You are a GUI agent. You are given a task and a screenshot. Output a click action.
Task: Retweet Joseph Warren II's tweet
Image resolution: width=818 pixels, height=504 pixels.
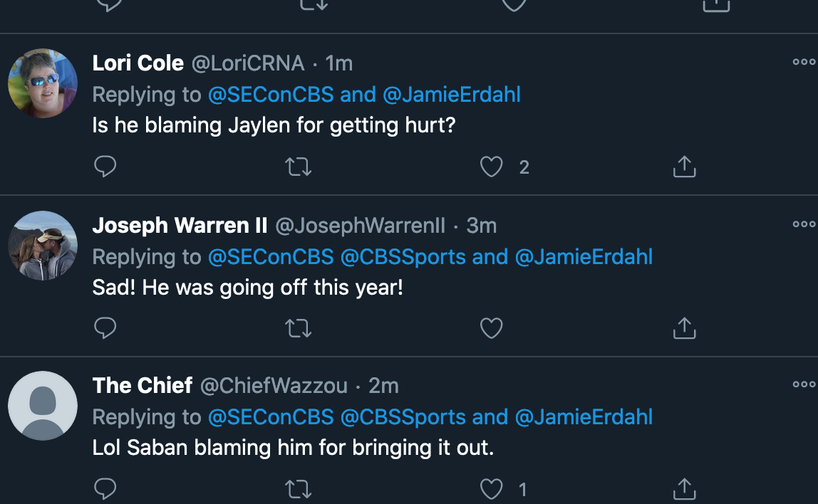299,328
